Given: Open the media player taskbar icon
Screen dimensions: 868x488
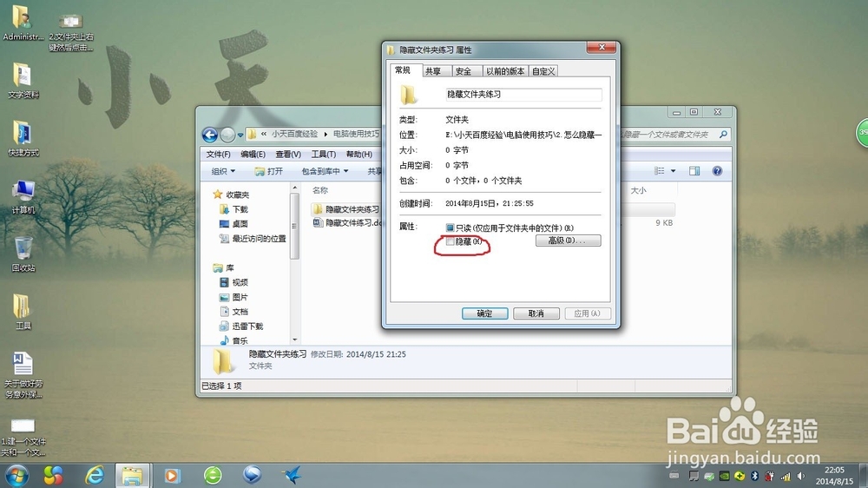Looking at the screenshot, I should click(x=172, y=475).
